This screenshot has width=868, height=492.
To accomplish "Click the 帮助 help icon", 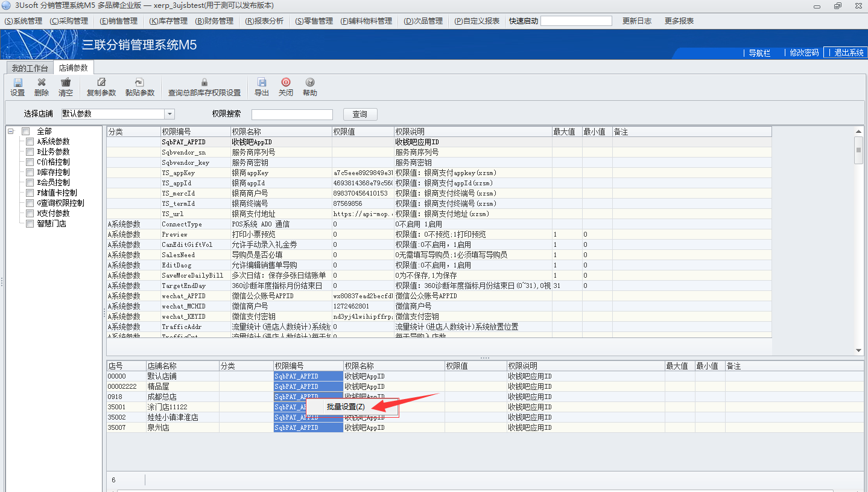I will click(310, 83).
